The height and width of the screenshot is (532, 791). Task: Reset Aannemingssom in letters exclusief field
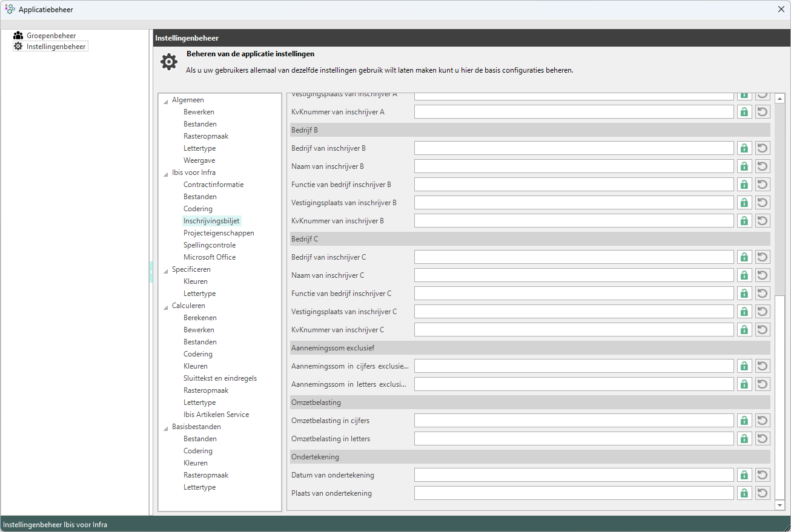(763, 384)
